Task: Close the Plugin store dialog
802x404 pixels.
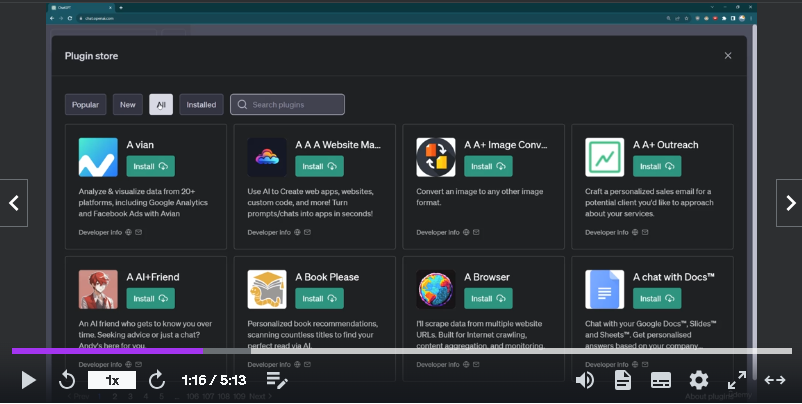Action: pos(728,56)
